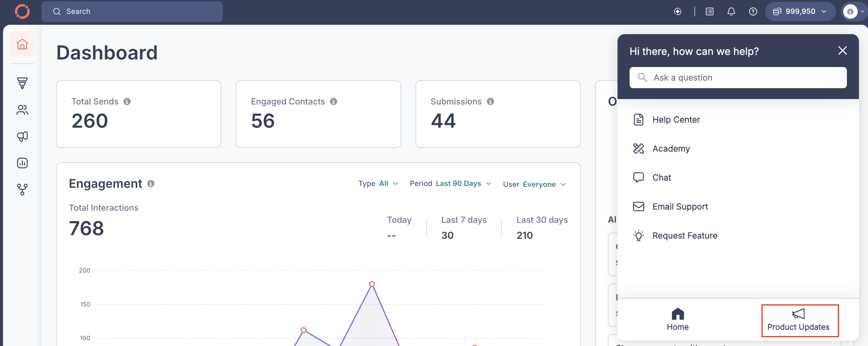Click the Total Sends 260 card
Image resolution: width=868 pixels, height=346 pixels.
tap(139, 114)
